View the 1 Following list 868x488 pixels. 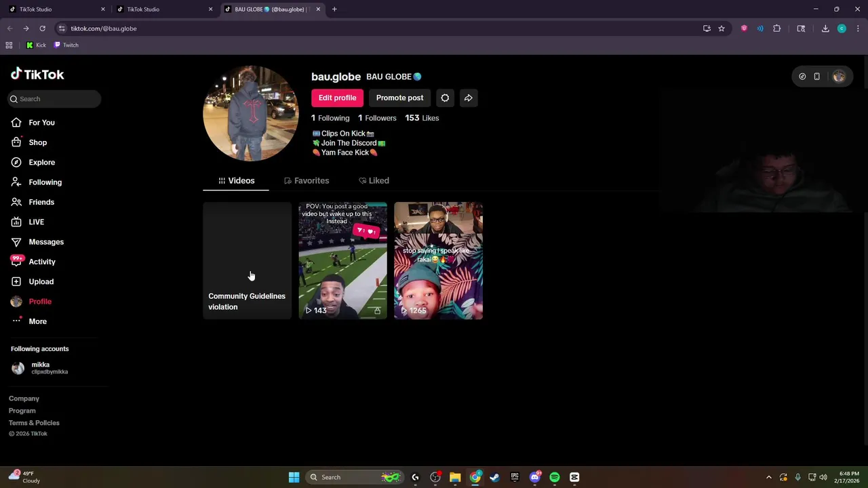tap(330, 118)
